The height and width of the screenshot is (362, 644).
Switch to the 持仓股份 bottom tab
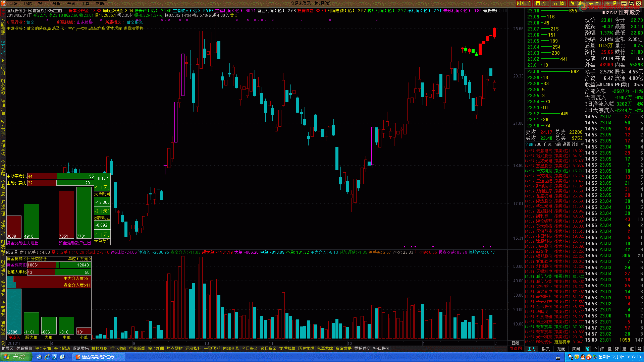[x=381, y=349]
